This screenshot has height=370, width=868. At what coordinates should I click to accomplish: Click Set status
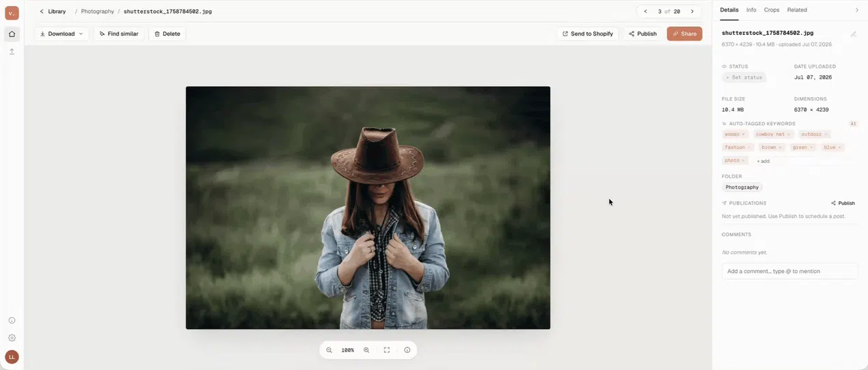pos(744,77)
